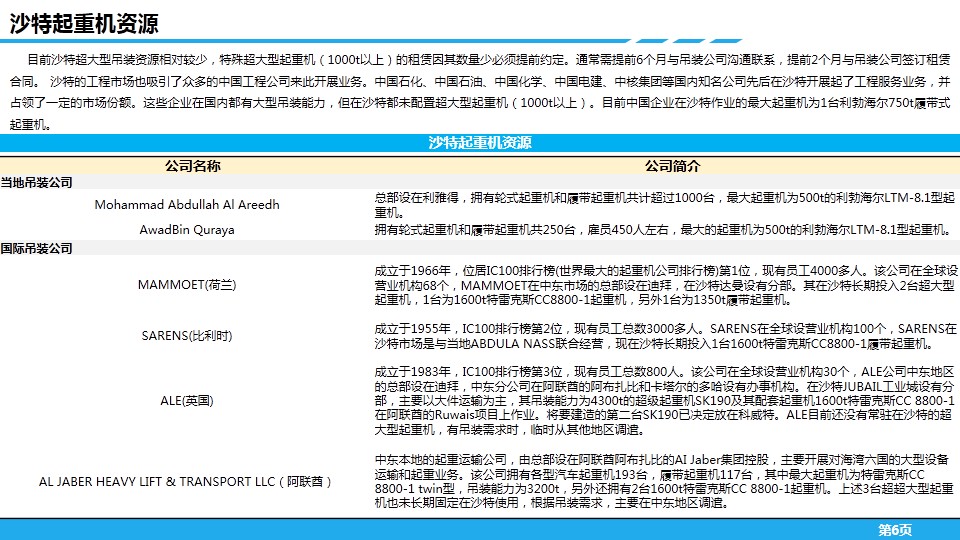Image resolution: width=960 pixels, height=540 pixels.
Task: Click company name MAMMOET(荷兰)
Action: [187, 285]
